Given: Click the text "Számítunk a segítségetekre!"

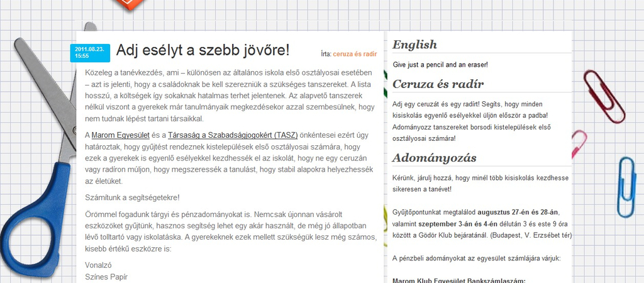Looking at the screenshot, I should coord(132,197).
